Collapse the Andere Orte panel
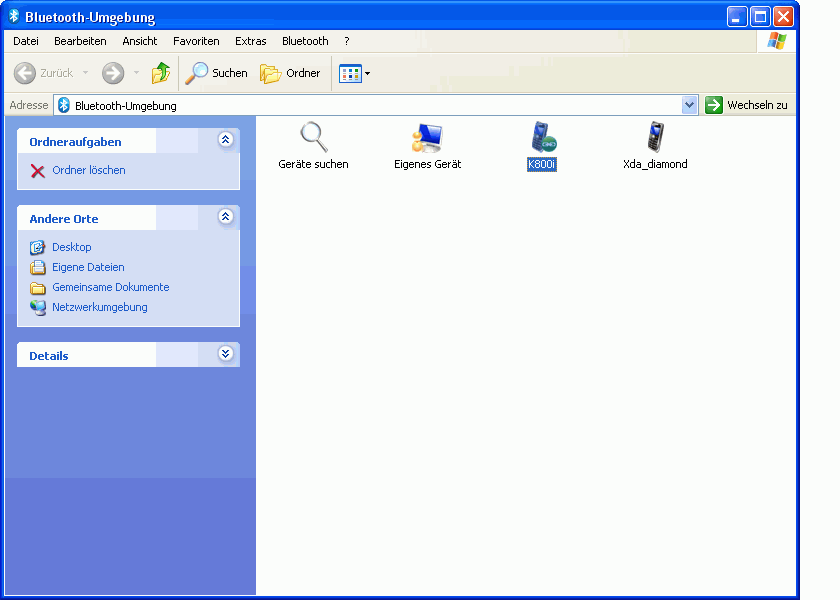Screen dimensions: 840x600 [x=225, y=217]
